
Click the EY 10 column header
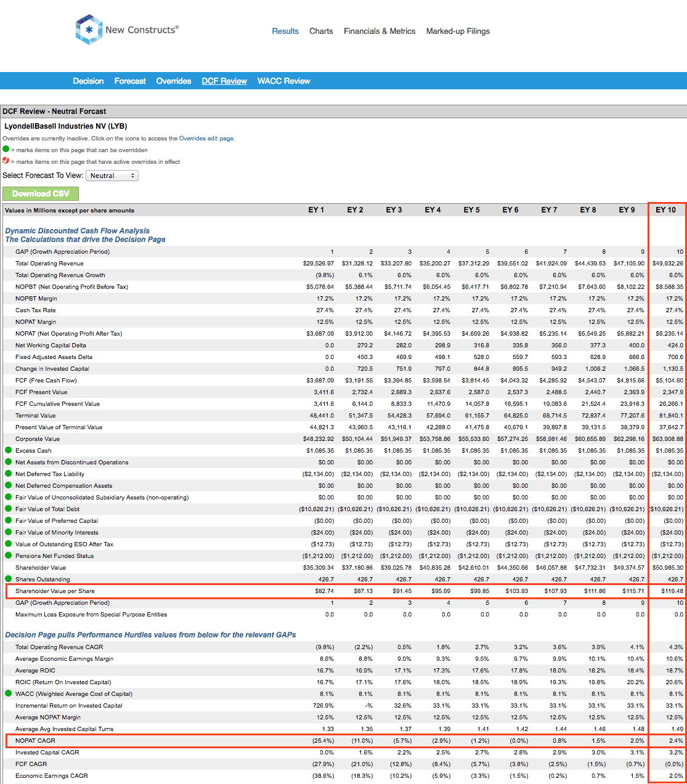665,210
